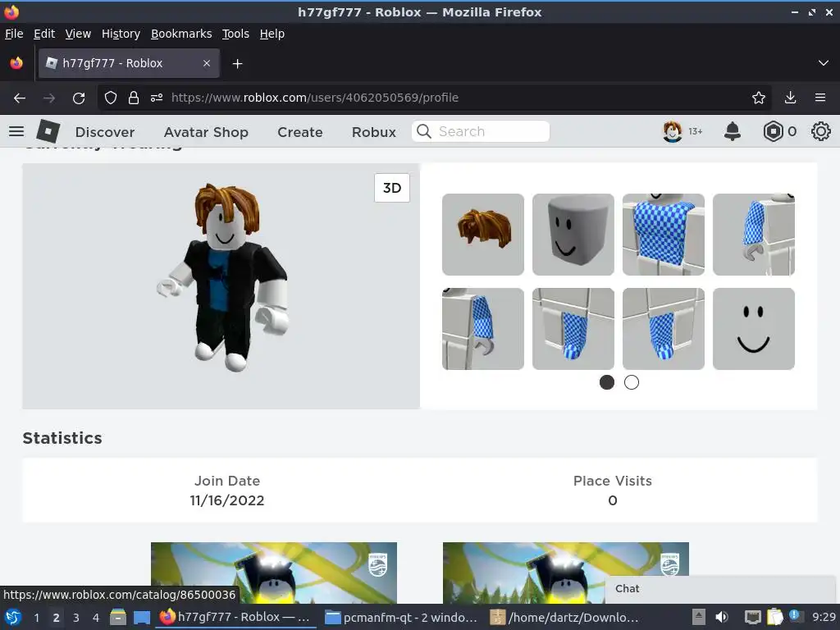Image resolution: width=840 pixels, height=630 pixels.
Task: Reload the current page
Action: pos(79,98)
